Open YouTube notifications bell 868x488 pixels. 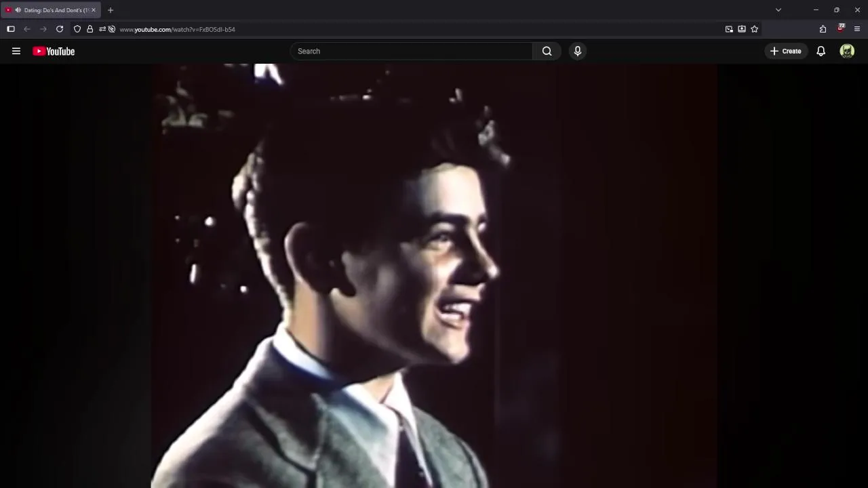[x=821, y=52]
